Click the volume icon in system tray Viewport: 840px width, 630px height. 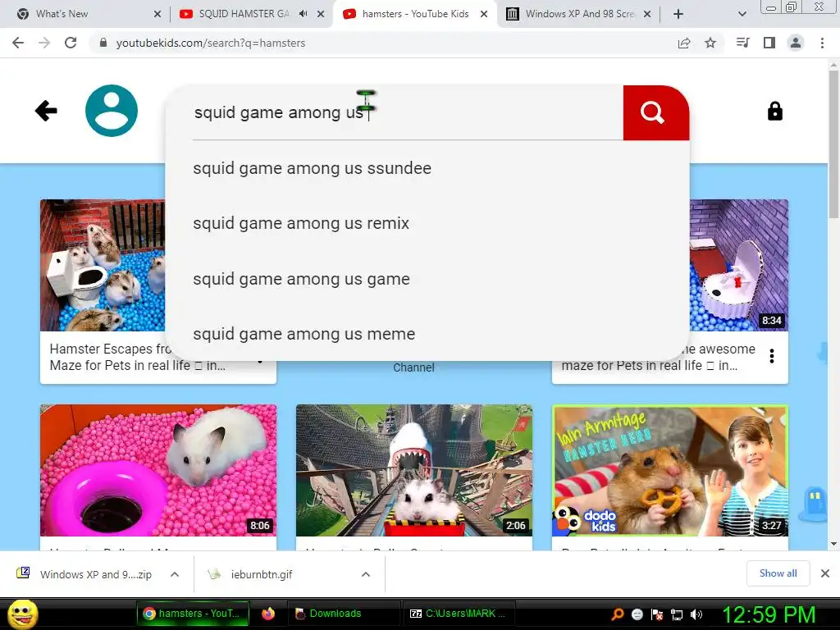pos(696,614)
